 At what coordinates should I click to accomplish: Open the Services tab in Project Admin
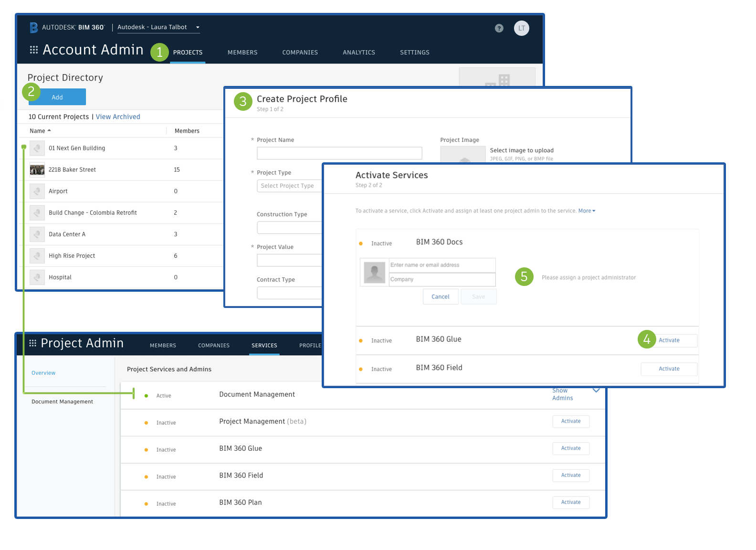(x=264, y=346)
